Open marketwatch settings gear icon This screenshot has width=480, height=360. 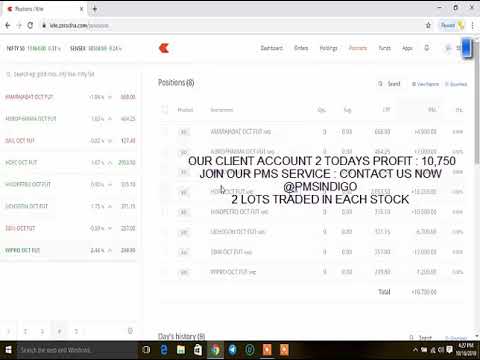point(130,331)
